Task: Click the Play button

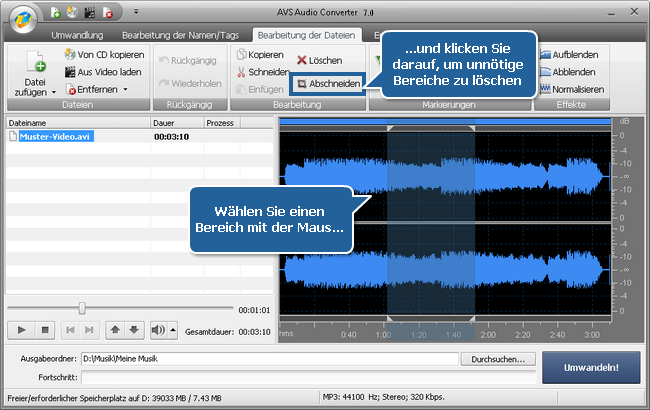Action: coord(22,330)
